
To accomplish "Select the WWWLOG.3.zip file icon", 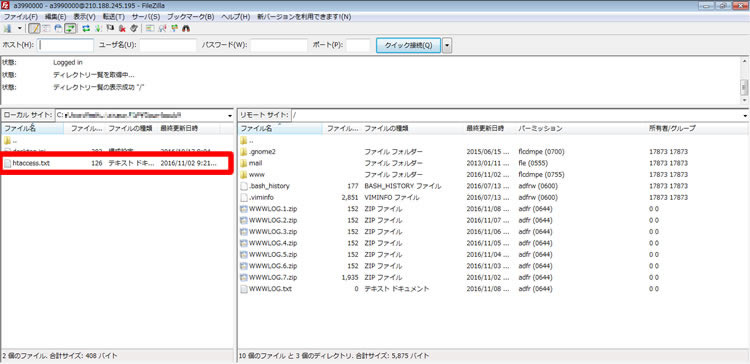I will click(243, 232).
